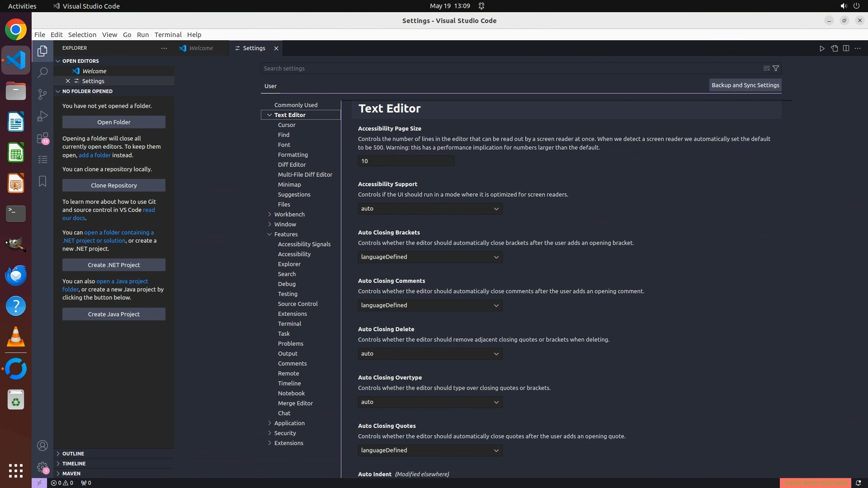Image resolution: width=868 pixels, height=488 pixels.
Task: Click the settings filter funnel icon
Action: point(776,68)
